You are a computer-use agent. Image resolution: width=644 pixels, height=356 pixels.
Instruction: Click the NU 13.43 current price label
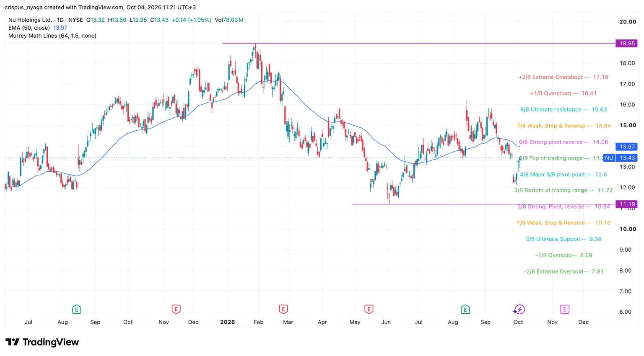(x=621, y=158)
